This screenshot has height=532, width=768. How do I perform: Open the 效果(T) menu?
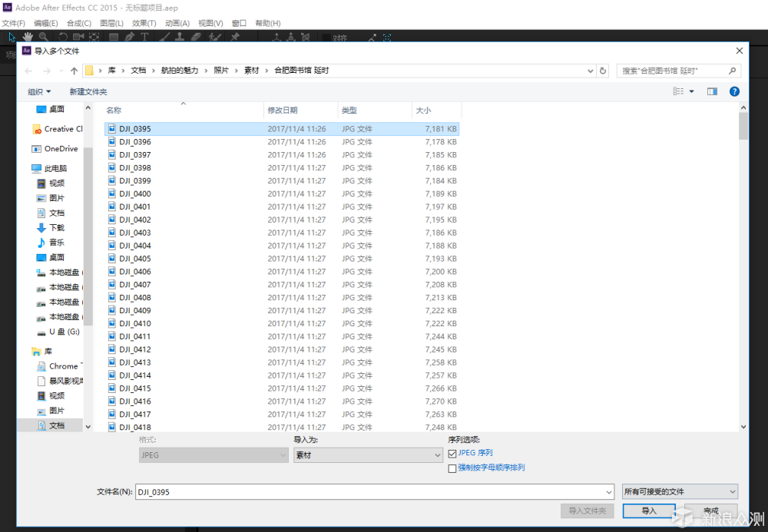[144, 23]
